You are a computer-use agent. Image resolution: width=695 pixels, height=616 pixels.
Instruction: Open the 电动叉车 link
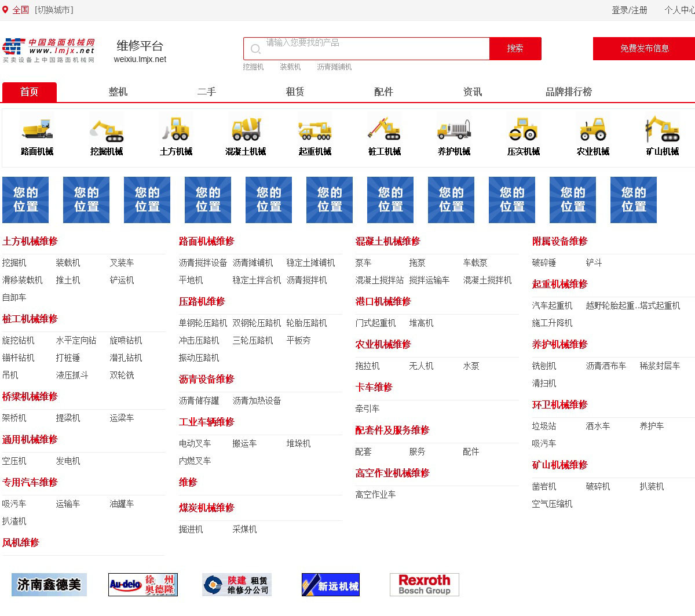195,444
